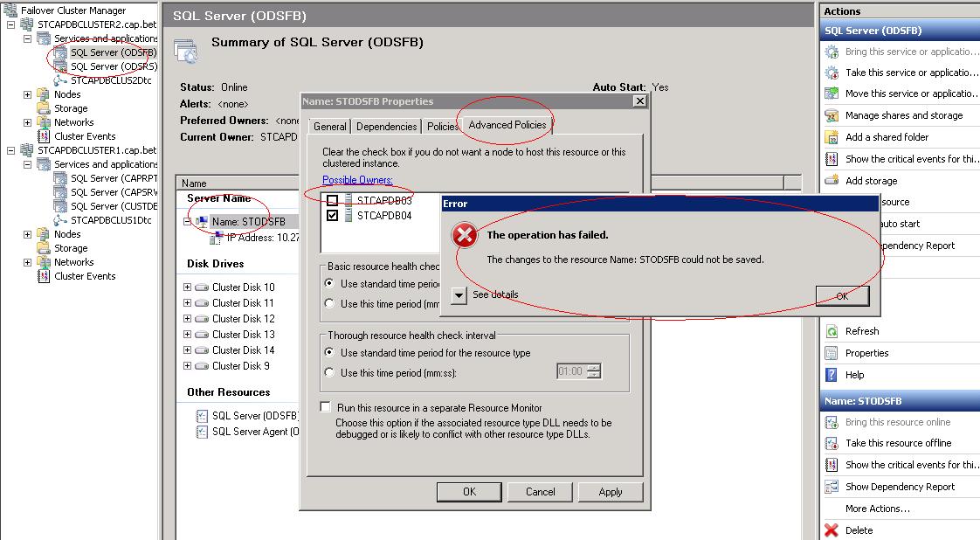This screenshot has height=540, width=980.
Task: Expand Nodes under STCAPDBCLUSTER1
Action: (27, 234)
